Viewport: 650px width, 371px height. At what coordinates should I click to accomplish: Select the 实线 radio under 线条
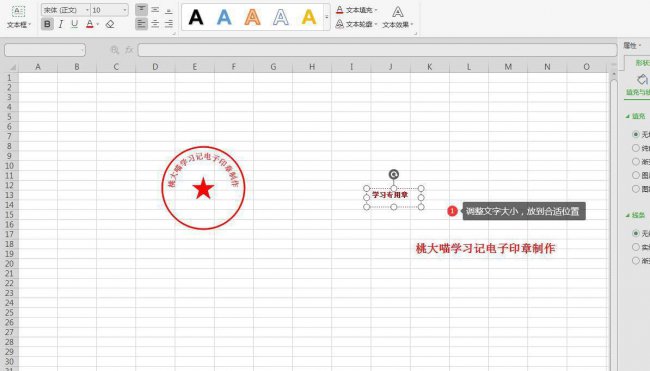(635, 247)
